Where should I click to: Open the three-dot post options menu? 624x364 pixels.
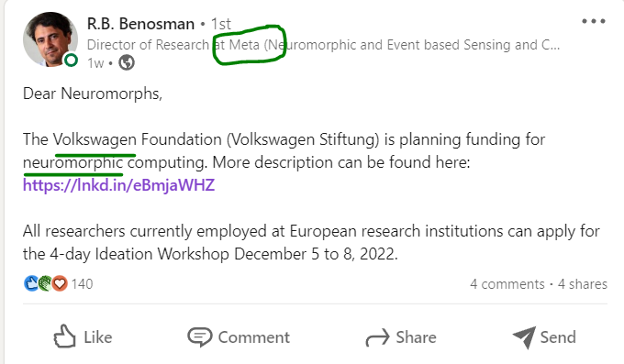594,21
